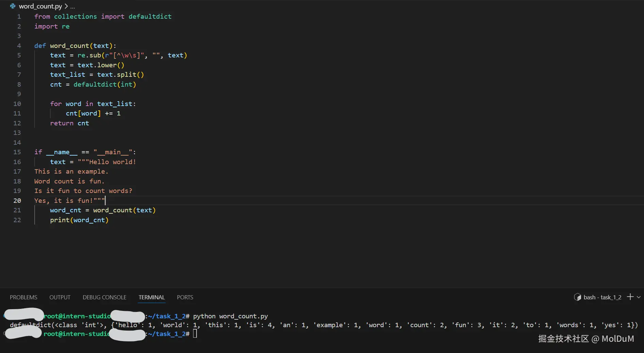Select the TERMINAL panel tab
Viewport: 644px width, 353px height.
[151, 297]
